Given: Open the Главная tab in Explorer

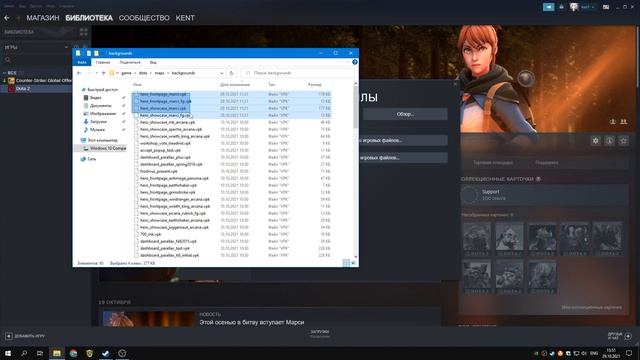Looking at the screenshot, I should [x=103, y=62].
